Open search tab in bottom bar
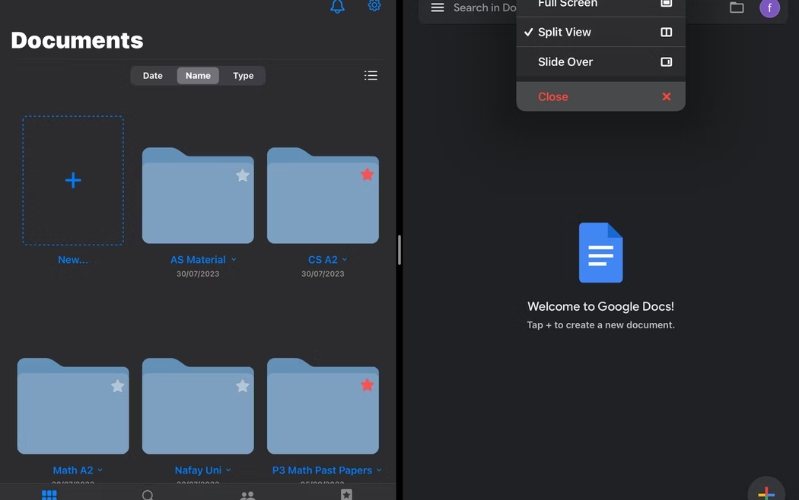The image size is (799, 500). pyautogui.click(x=148, y=495)
